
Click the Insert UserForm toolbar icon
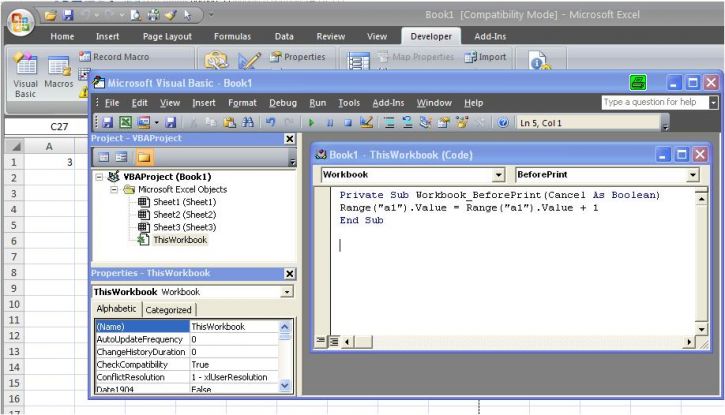point(144,122)
